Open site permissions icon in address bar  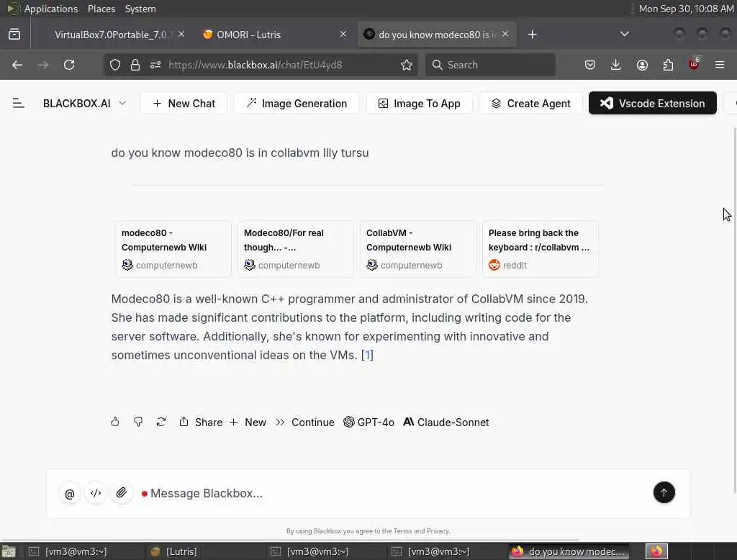pyautogui.click(x=155, y=65)
